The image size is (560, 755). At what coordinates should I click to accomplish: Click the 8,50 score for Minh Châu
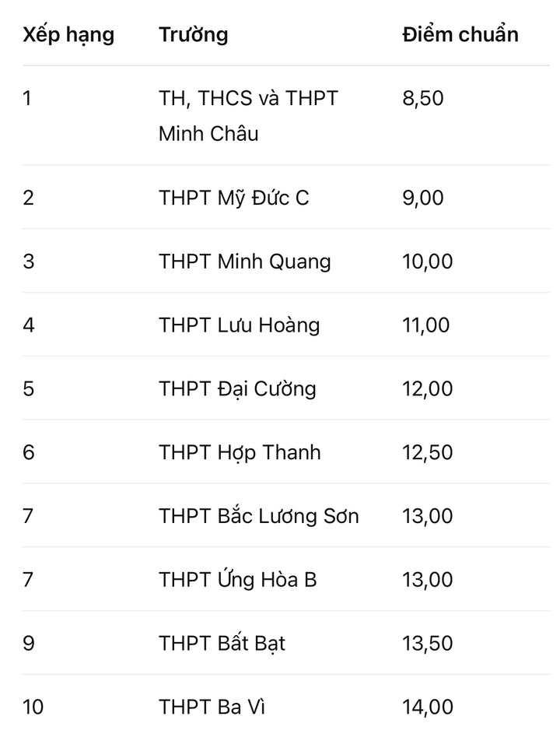(423, 99)
